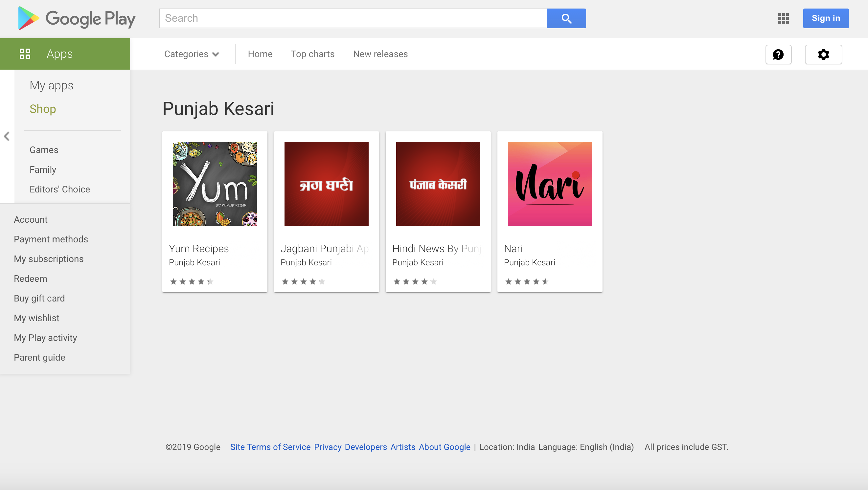Click the Hindi News By Punjab title
This screenshot has width=868, height=490.
pyautogui.click(x=437, y=249)
